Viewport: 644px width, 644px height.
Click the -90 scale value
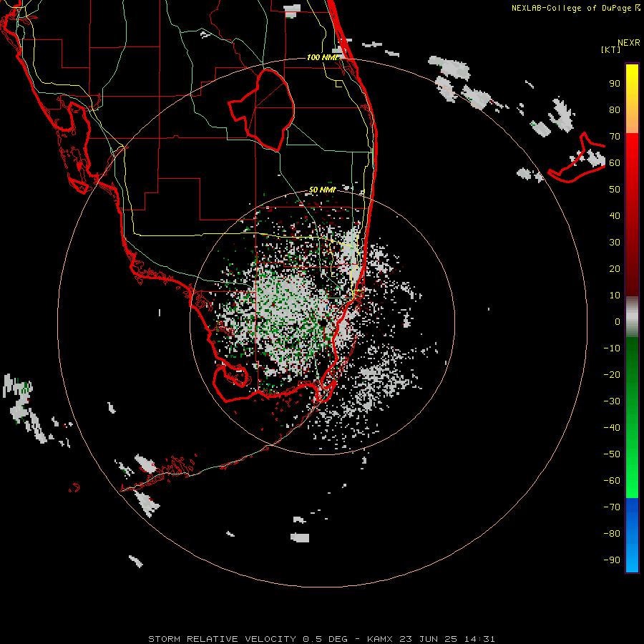[612, 560]
